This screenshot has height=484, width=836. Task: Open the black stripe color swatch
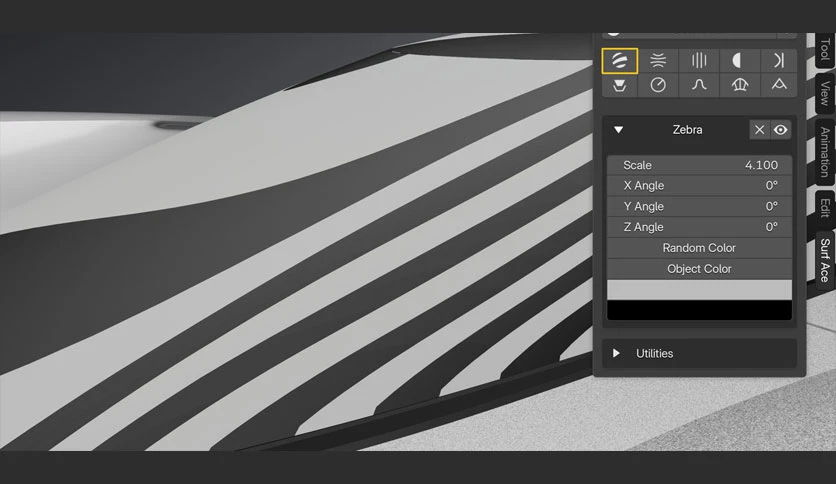click(x=699, y=310)
